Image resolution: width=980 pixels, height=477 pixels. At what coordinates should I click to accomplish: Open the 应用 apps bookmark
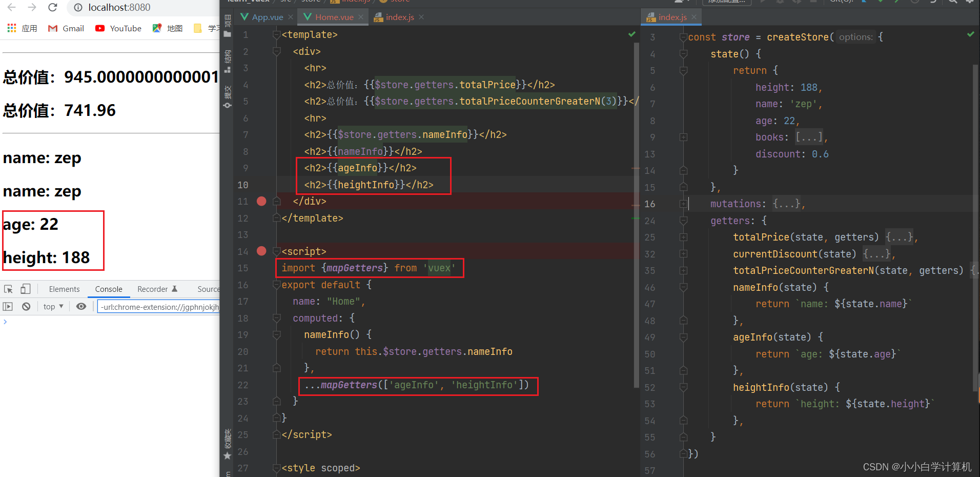coord(22,28)
